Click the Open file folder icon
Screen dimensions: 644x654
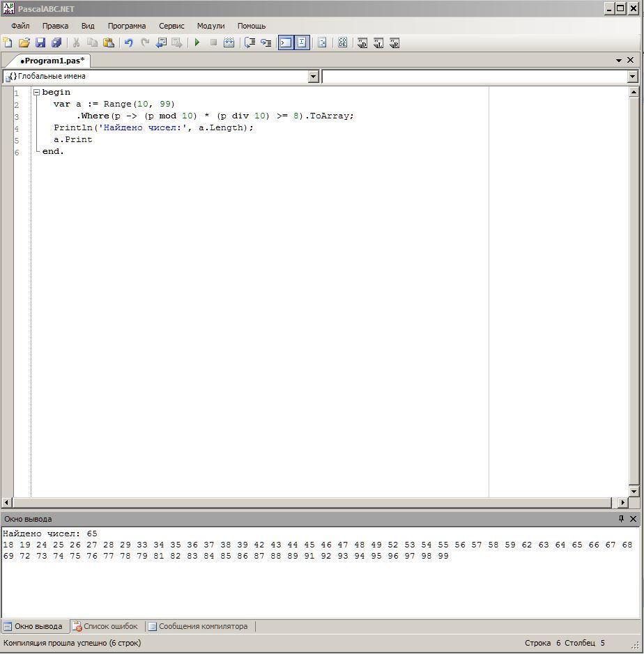[x=24, y=43]
